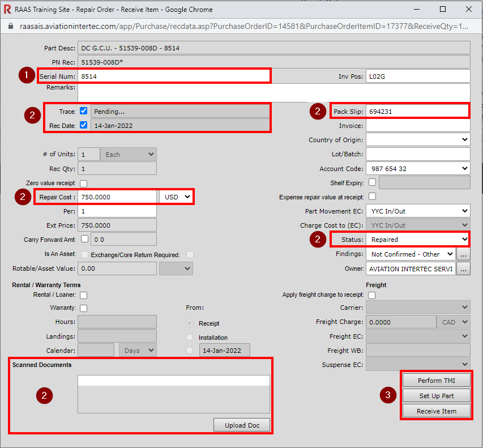Click the Upload Doc button
Viewport: 483px width, 448px height.
pos(241,425)
